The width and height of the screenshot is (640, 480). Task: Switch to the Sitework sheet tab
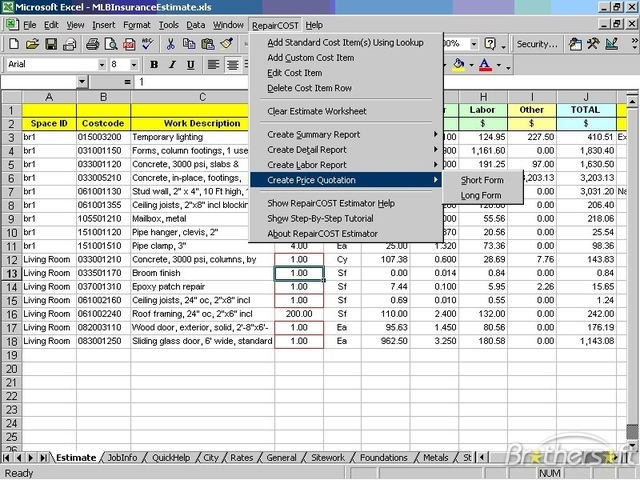click(328, 458)
